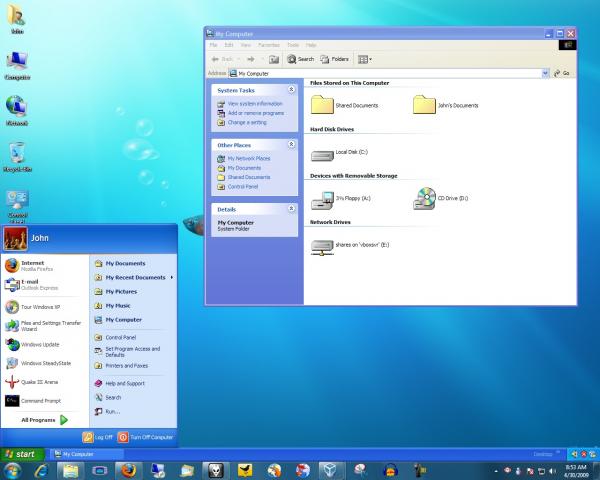Click the Search toolbar button in My Computer

[x=301, y=59]
